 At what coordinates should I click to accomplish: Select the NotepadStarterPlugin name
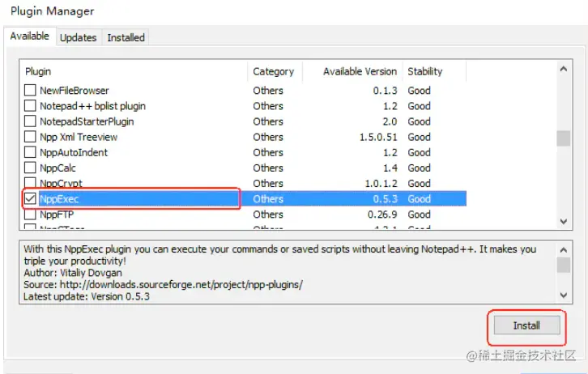click(x=87, y=121)
